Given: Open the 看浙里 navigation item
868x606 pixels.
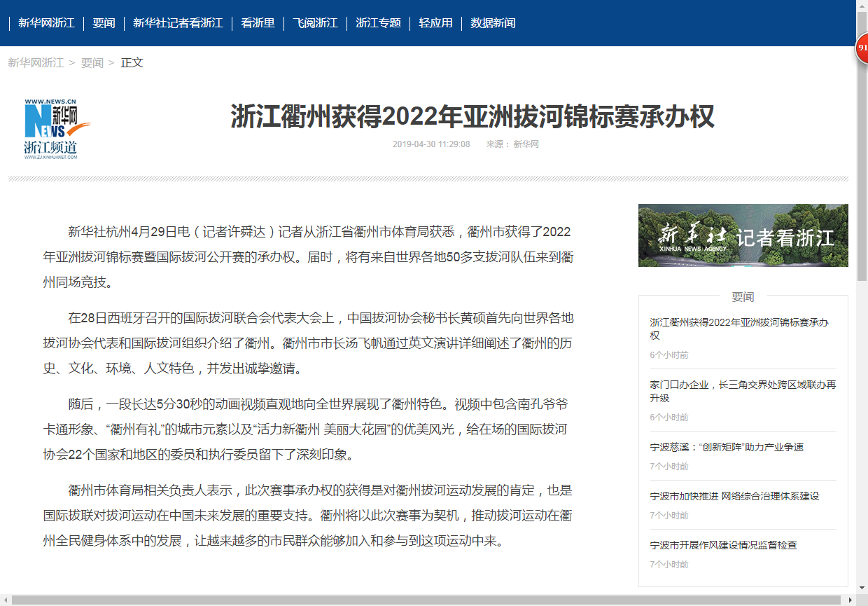Looking at the screenshot, I should tap(258, 23).
